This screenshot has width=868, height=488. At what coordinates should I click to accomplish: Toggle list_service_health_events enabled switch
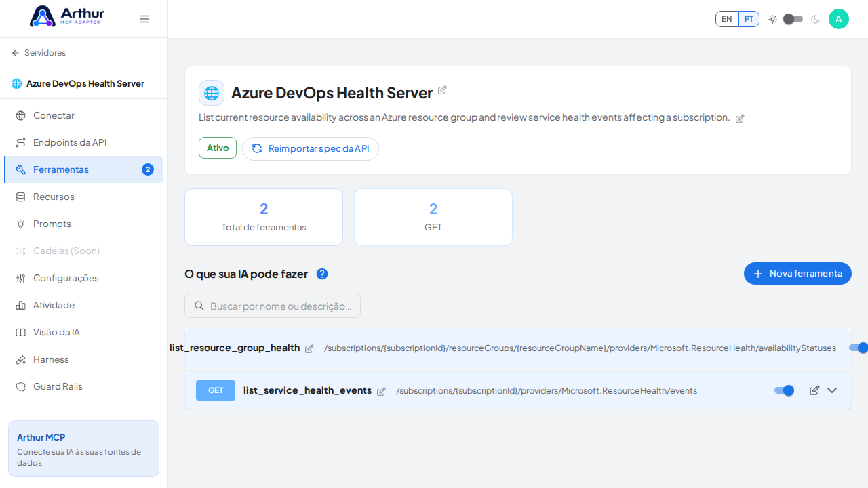(785, 390)
